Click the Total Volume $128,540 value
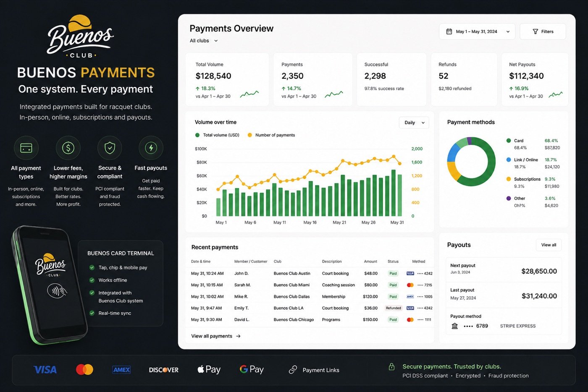This screenshot has width=588, height=392. 213,76
